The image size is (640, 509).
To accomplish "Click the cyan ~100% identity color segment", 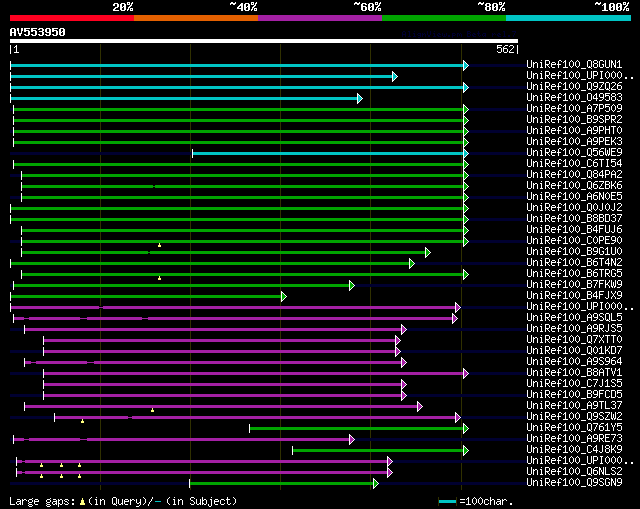I will 569,18.
